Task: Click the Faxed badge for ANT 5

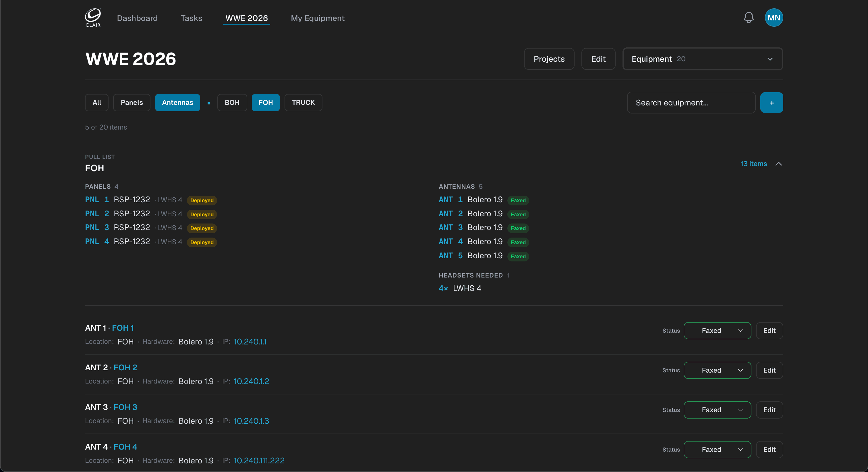Action: pos(518,257)
